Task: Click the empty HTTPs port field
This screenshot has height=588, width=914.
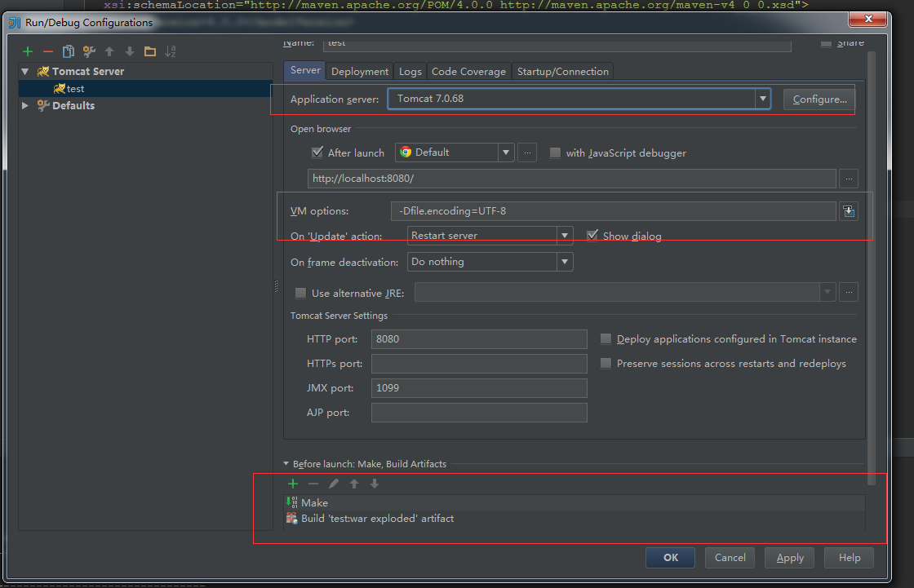Action: [x=479, y=364]
